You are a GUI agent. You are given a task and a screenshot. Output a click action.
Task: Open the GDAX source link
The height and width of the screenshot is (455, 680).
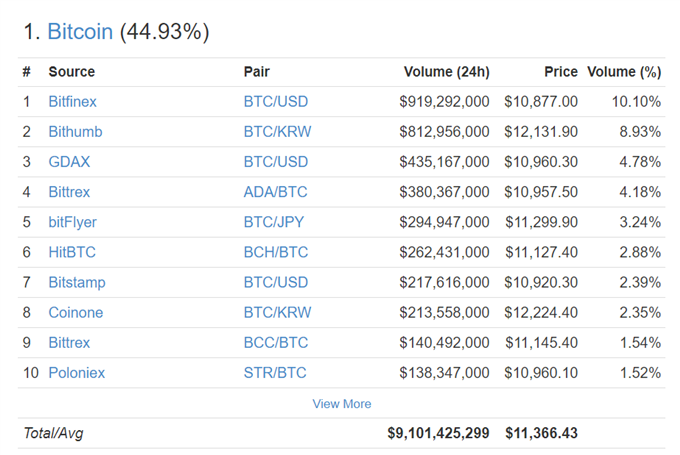tap(69, 162)
